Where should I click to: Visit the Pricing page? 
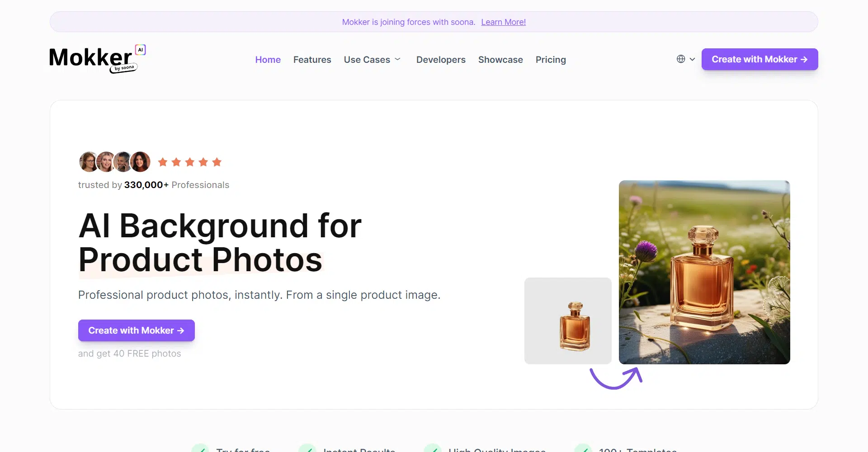point(551,60)
